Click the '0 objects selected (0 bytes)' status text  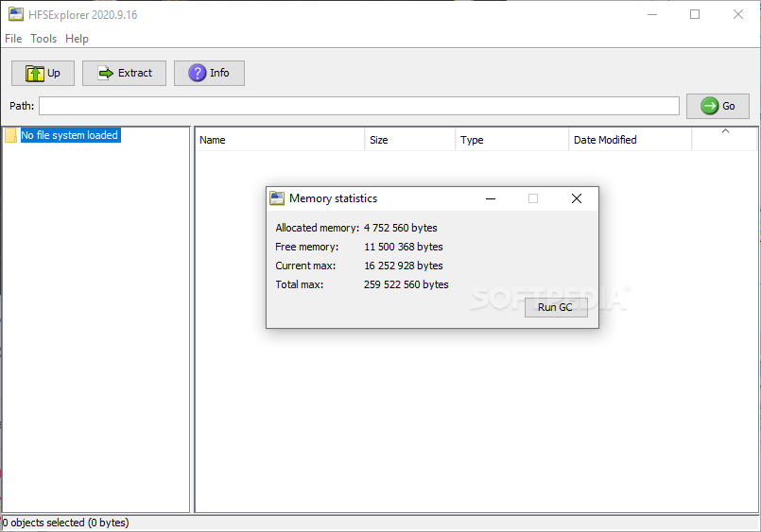coord(65,523)
